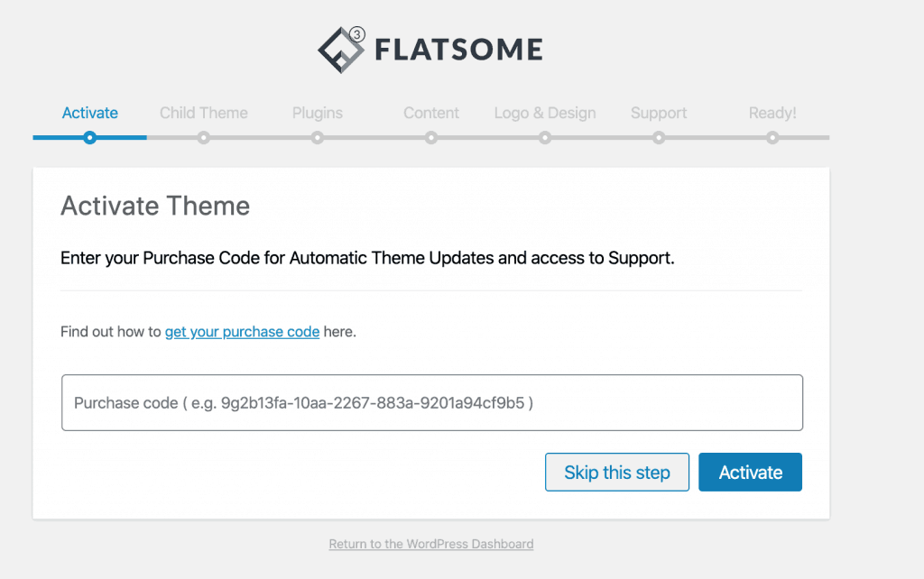Open the Child Theme step label
Viewport: 924px width, 579px height.
click(203, 113)
